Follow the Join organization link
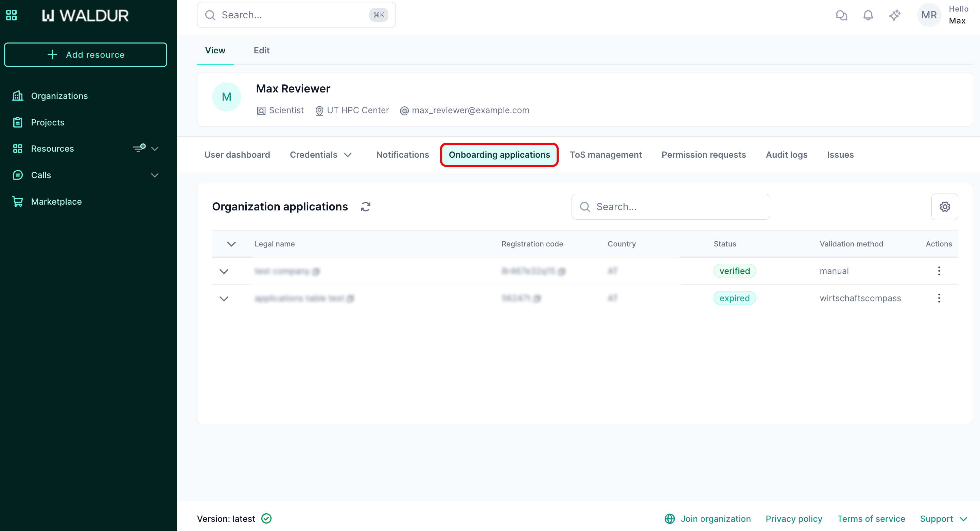The image size is (980, 531). (x=715, y=518)
